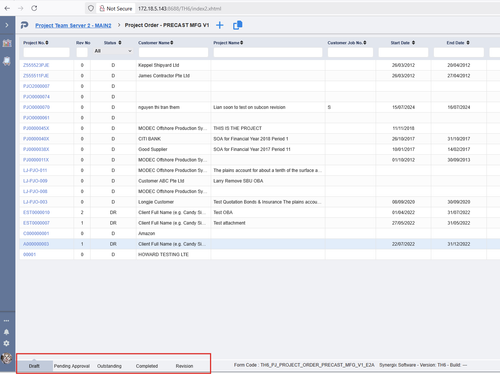
Task: Click the Project Name filter field
Action: [268, 52]
